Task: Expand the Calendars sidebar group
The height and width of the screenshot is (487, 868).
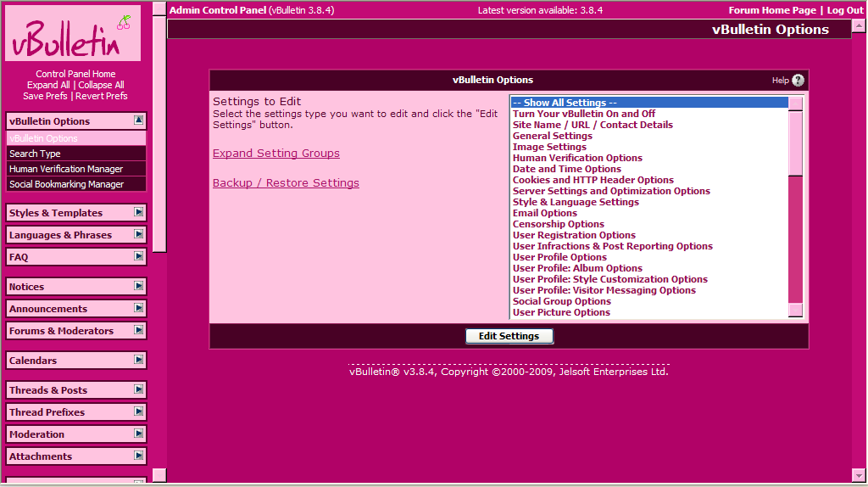Action: (x=138, y=360)
